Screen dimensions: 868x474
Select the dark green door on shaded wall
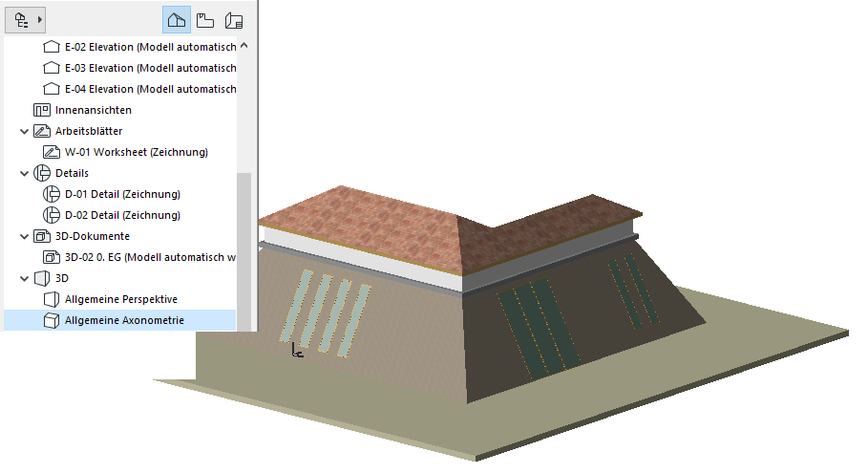pos(539,331)
